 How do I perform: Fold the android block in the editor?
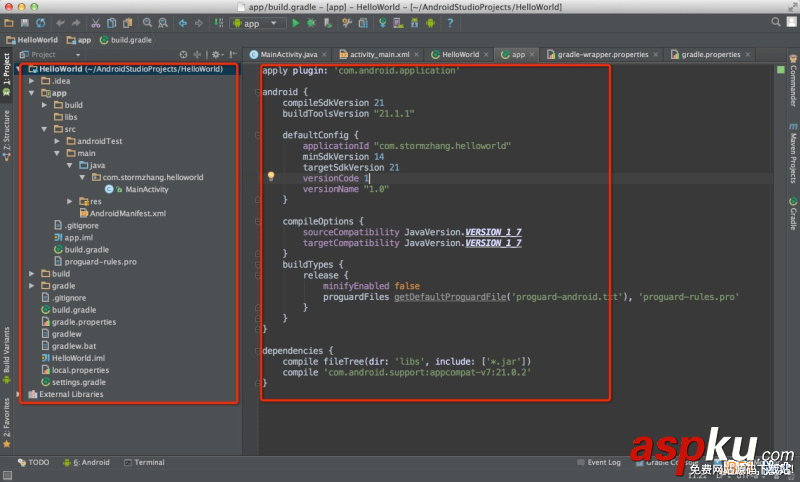[x=258, y=92]
